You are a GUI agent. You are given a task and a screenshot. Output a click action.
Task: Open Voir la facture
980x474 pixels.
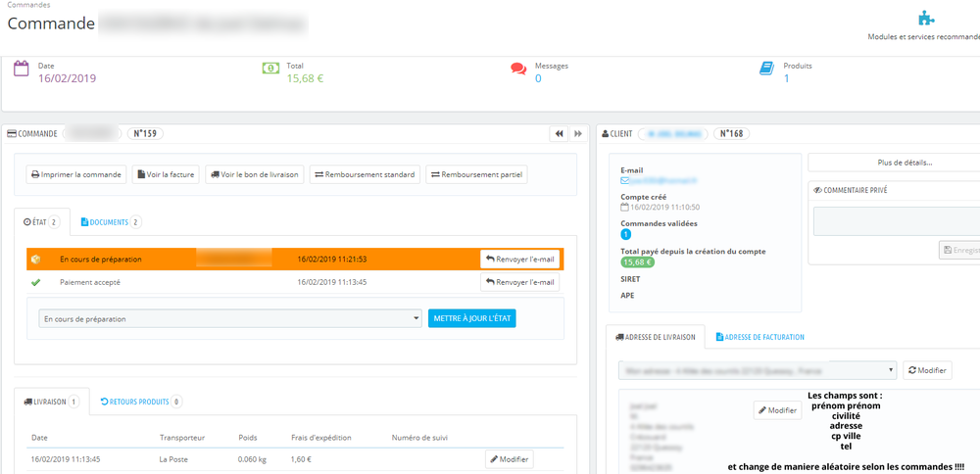pyautogui.click(x=166, y=175)
